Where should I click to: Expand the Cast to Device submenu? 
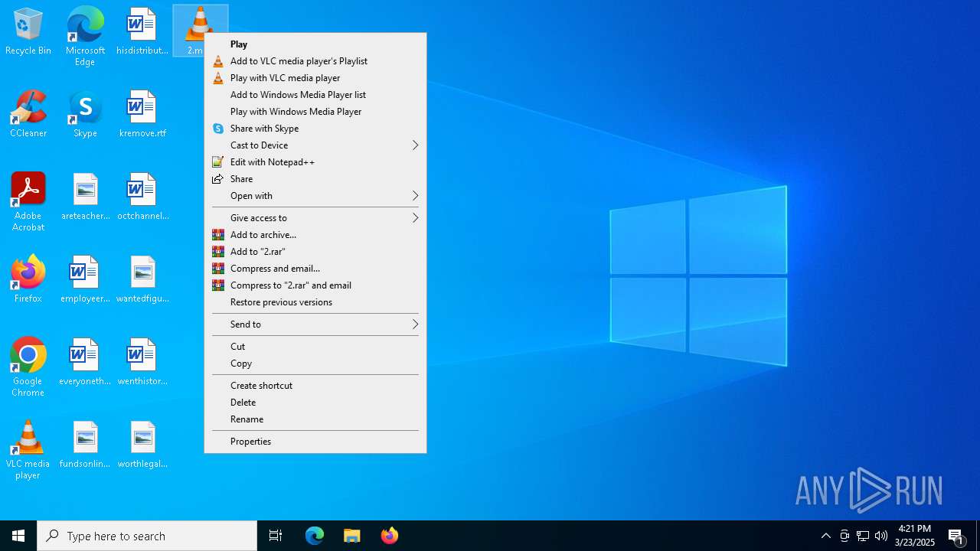tap(315, 145)
